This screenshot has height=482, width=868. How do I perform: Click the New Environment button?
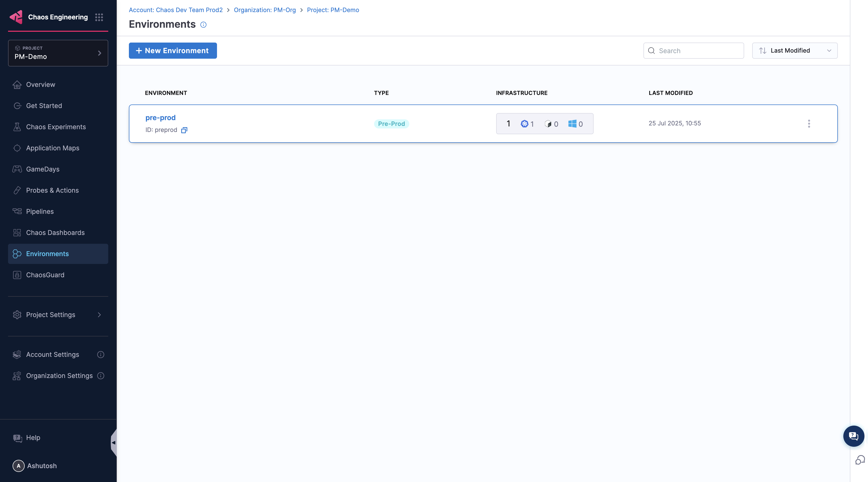(172, 51)
